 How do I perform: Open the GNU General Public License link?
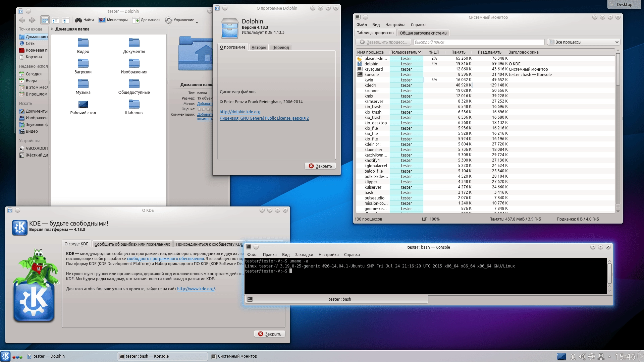tap(264, 118)
